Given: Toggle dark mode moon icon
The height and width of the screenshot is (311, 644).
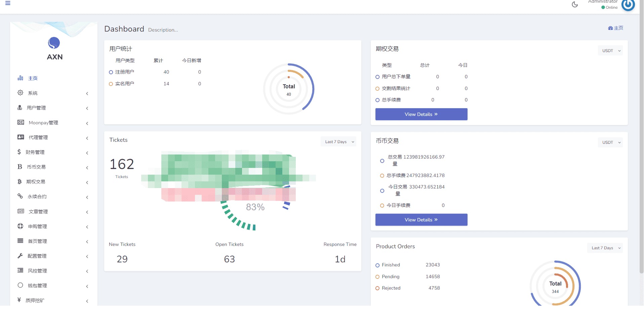Looking at the screenshot, I should (575, 4).
